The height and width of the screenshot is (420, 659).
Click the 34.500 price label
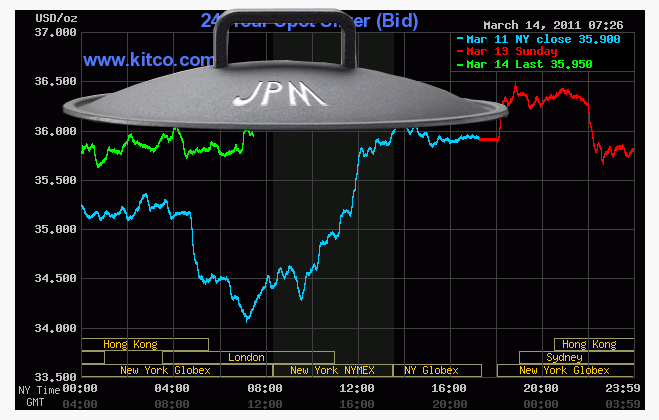tap(55, 278)
